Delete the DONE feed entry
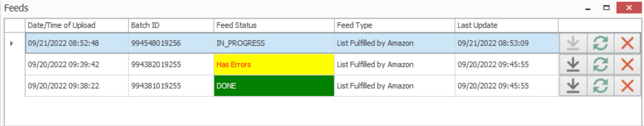Image resolution: width=644 pixels, height=126 pixels. (x=627, y=86)
